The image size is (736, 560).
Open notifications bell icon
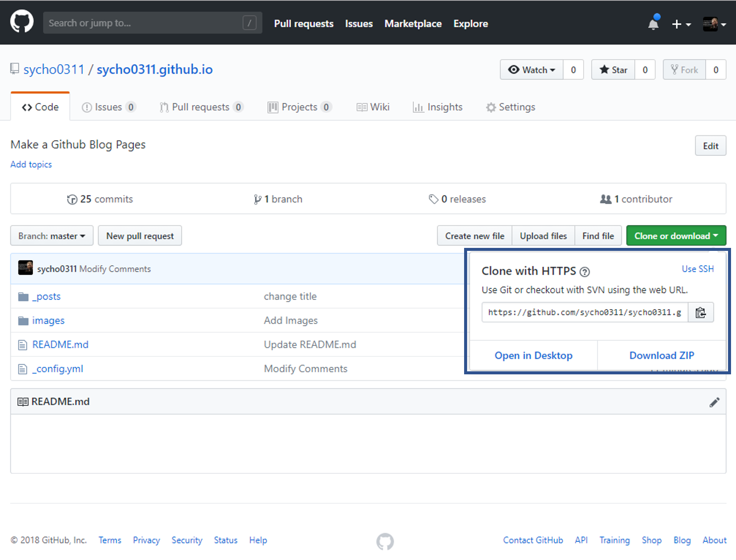(653, 23)
